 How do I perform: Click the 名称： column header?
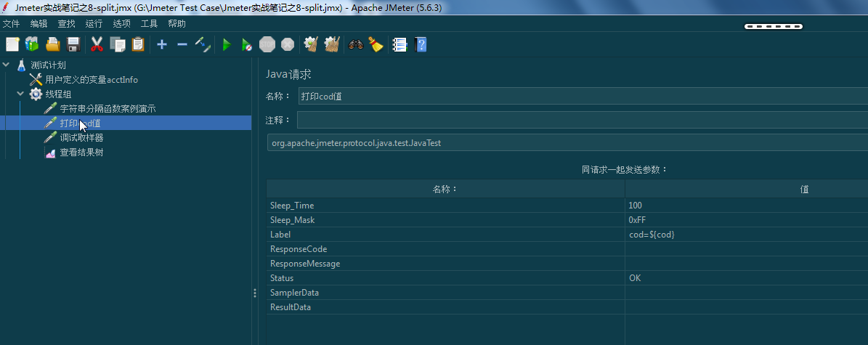point(446,189)
